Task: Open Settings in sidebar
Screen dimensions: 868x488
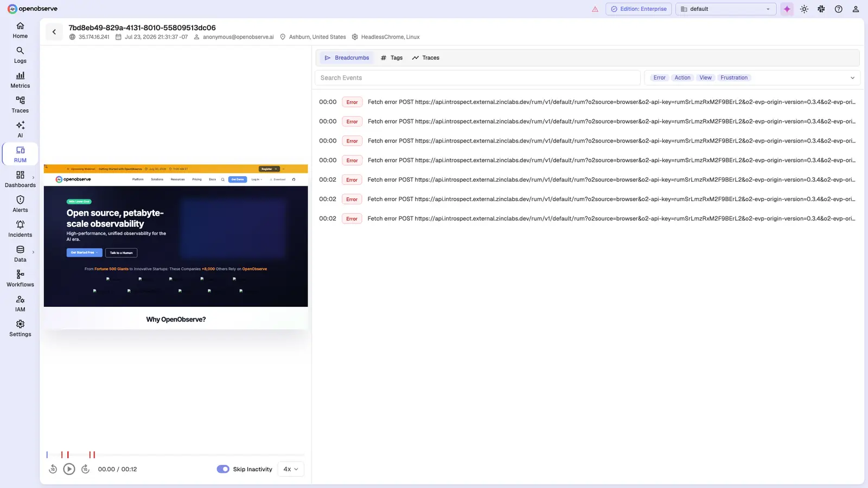Action: click(20, 329)
